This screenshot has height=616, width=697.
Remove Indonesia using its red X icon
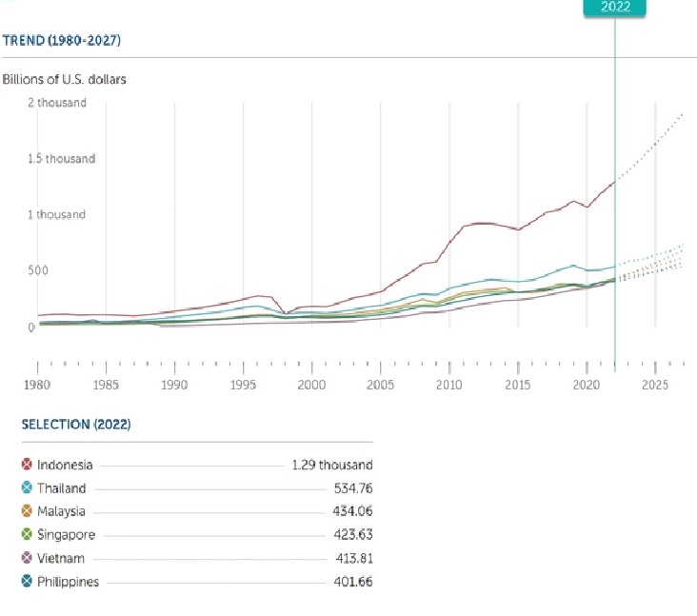[x=28, y=465]
